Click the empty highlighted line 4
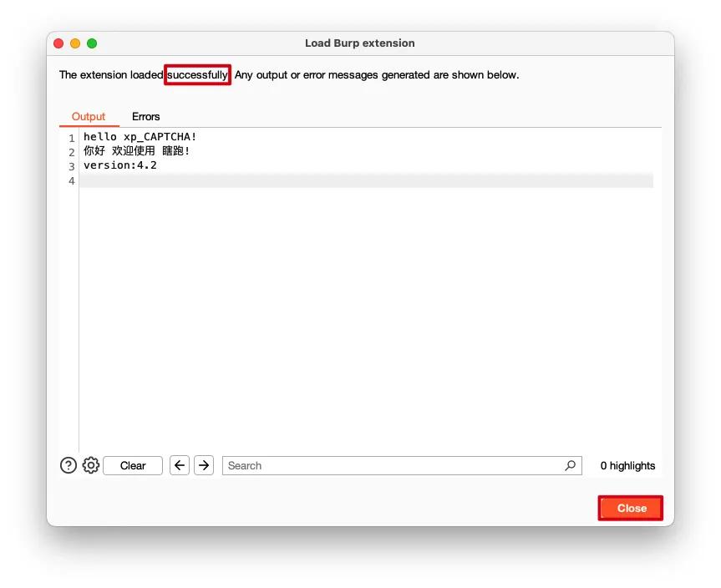The width and height of the screenshot is (721, 588). [x=366, y=180]
